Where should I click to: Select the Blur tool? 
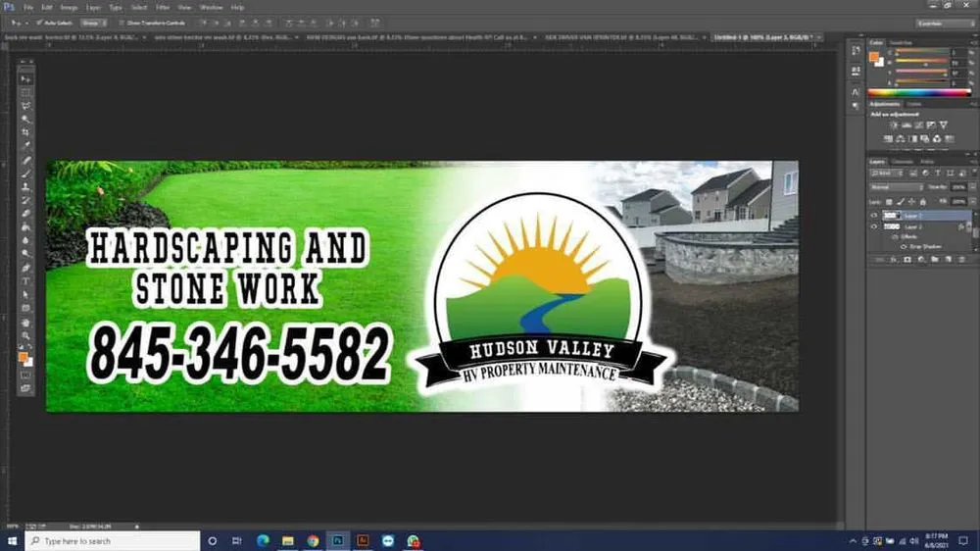tap(25, 240)
